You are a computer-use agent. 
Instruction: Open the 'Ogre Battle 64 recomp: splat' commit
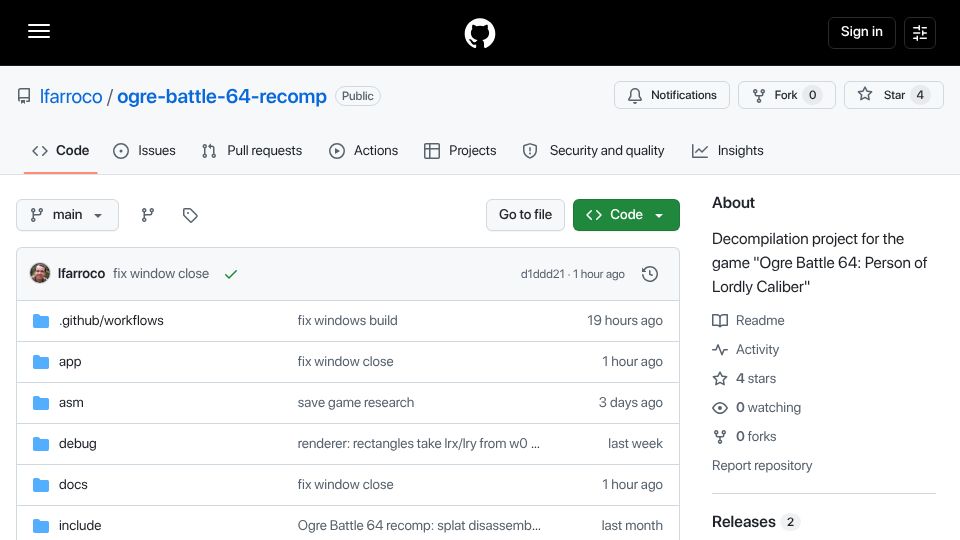[419, 526]
